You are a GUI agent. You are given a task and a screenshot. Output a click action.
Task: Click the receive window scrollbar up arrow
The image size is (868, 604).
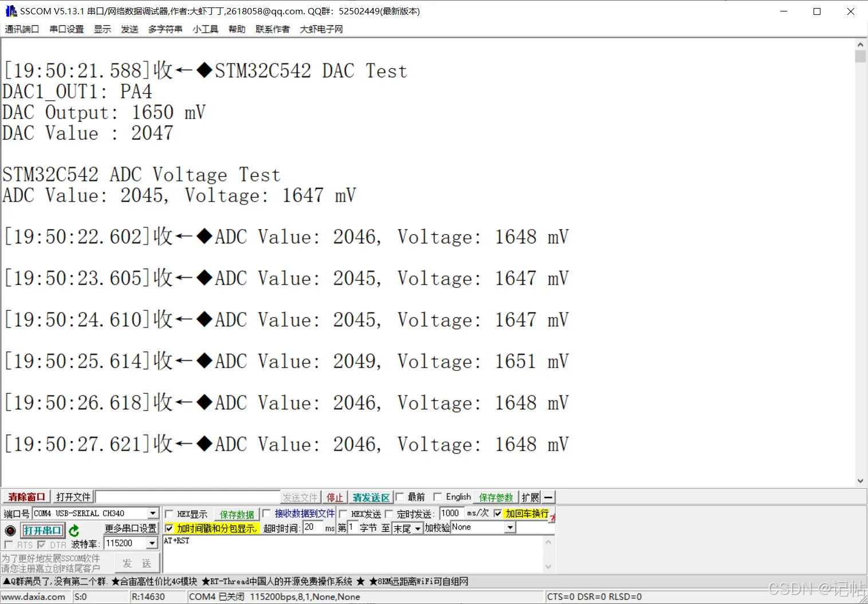(861, 45)
